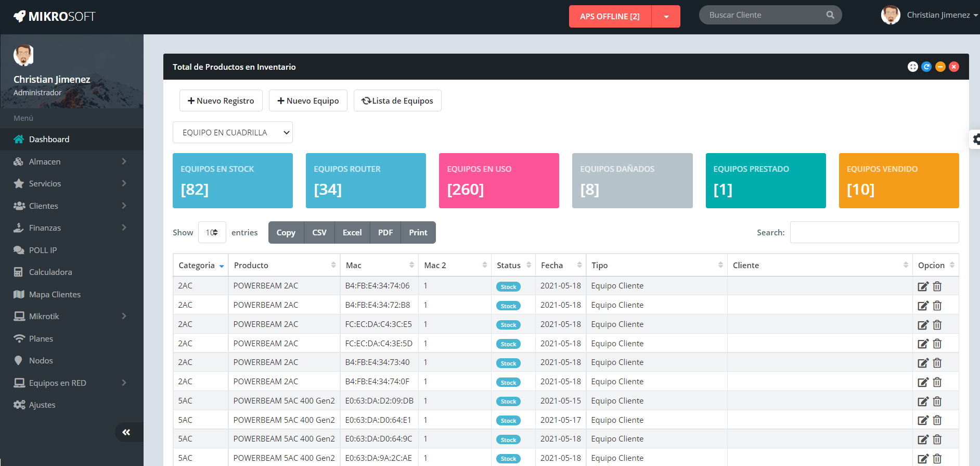Delete the row with Mac B4:FB:E4:34:74:06

[x=937, y=286]
